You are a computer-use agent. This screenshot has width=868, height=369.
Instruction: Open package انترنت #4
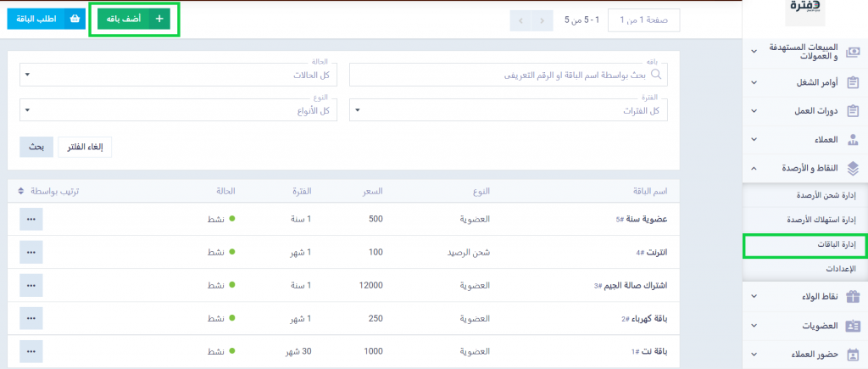tap(652, 252)
